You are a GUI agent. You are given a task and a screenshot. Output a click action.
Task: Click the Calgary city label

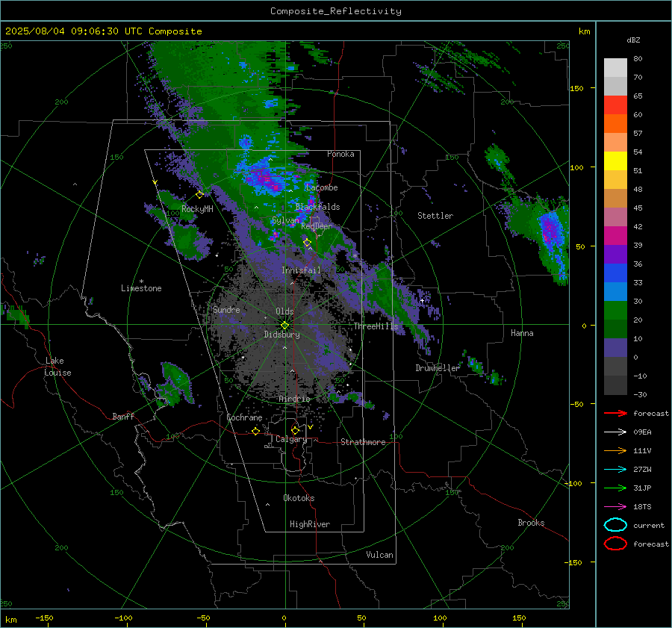pos(291,439)
